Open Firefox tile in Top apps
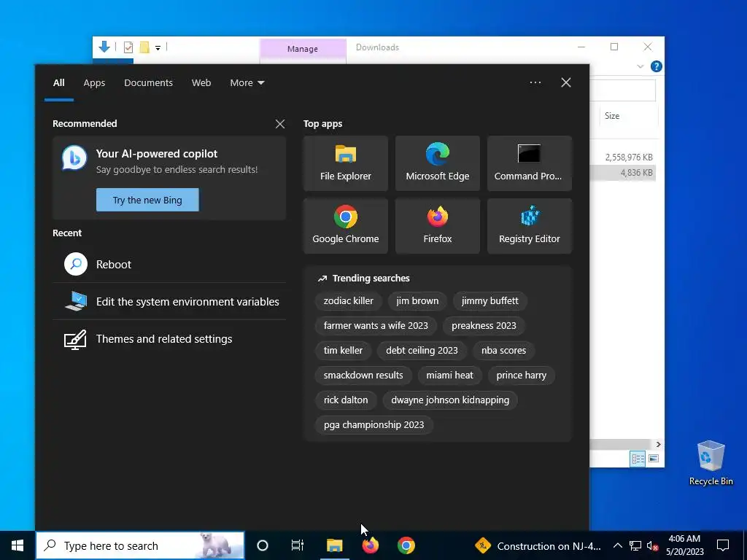 [x=438, y=226]
